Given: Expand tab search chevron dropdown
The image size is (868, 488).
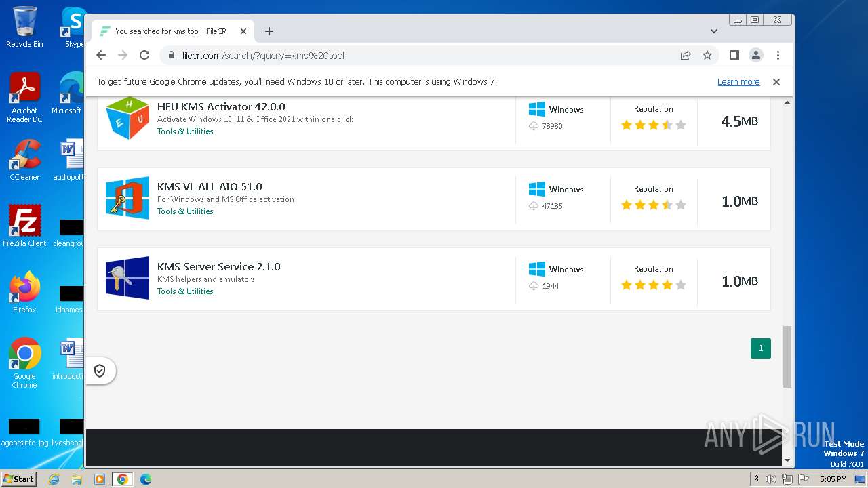Looking at the screenshot, I should click(x=714, y=31).
